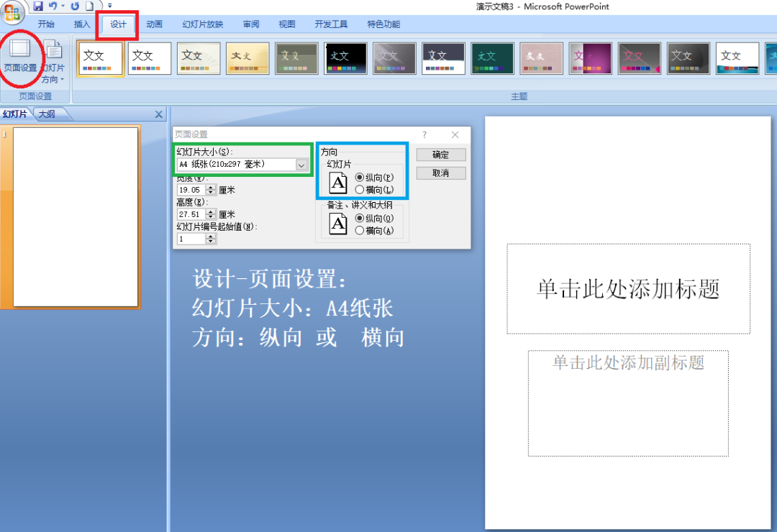Select slide 1 thumbnail in slides pane
The height and width of the screenshot is (532, 777).
[x=76, y=217]
